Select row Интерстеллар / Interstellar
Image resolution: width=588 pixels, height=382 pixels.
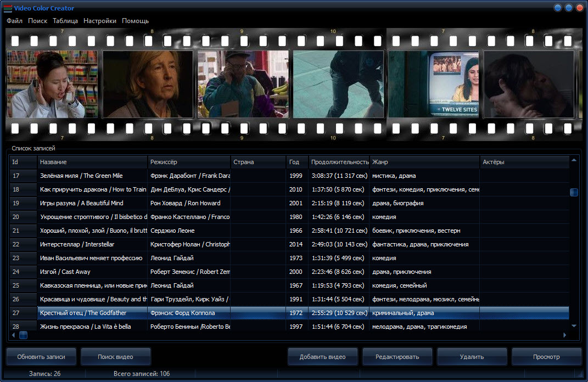(289, 244)
